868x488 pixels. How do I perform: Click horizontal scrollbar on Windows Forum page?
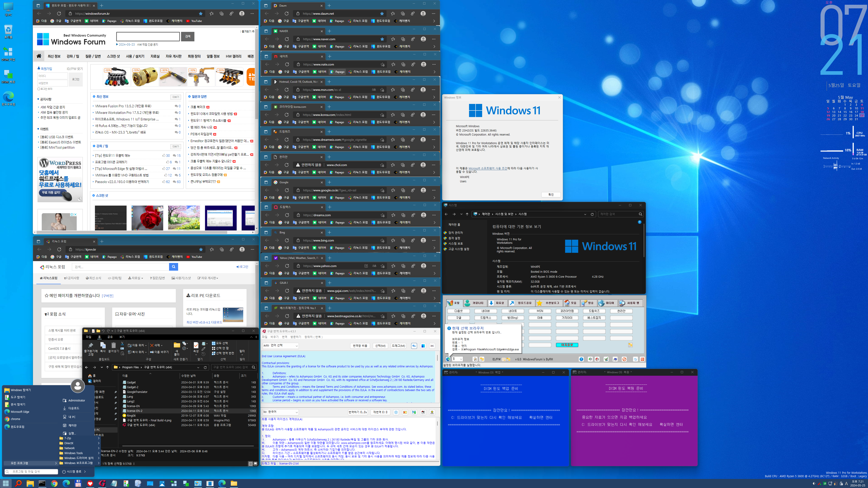pyautogui.click(x=132, y=232)
